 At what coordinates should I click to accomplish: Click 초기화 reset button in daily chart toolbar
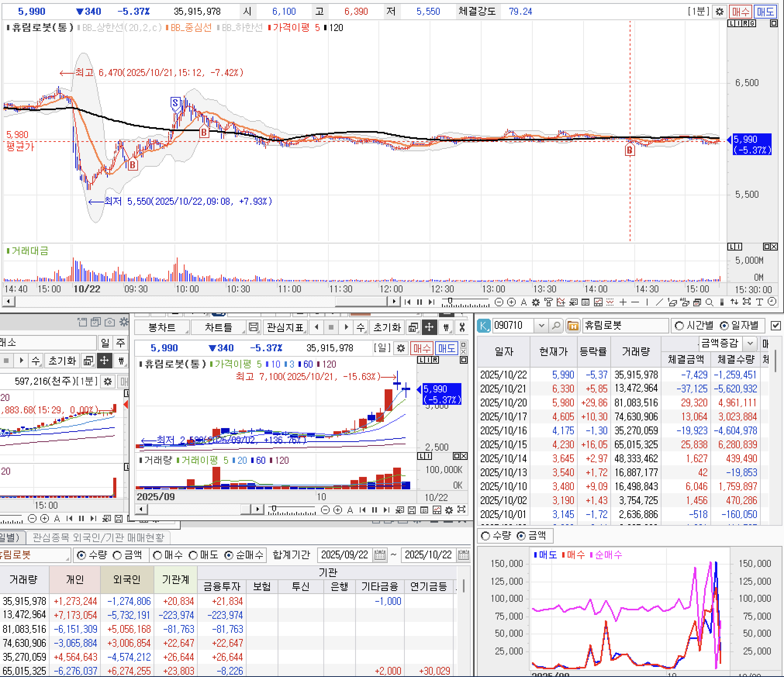point(387,327)
